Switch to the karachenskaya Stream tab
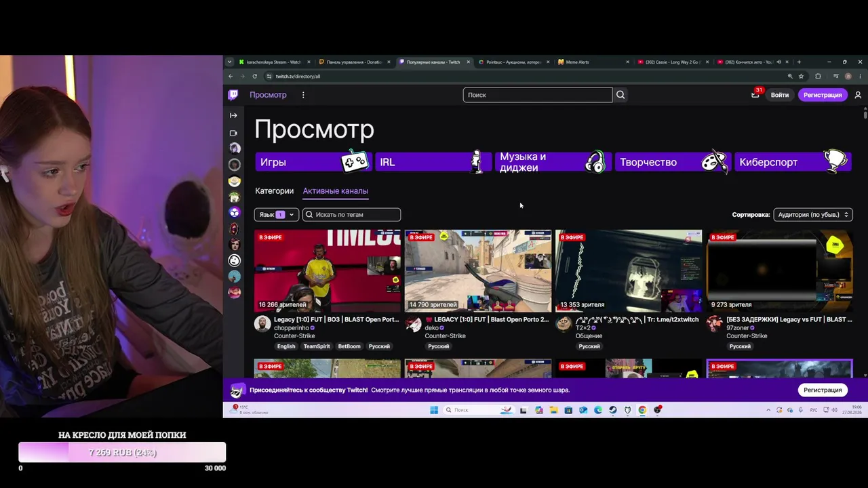The width and height of the screenshot is (868, 488). click(275, 62)
